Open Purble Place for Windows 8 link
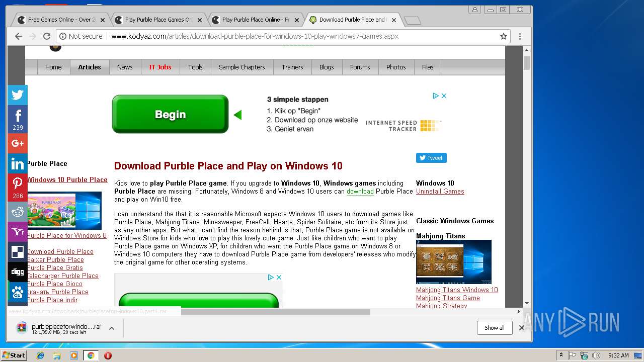Viewport: 644px width, 362px height. pyautogui.click(x=66, y=235)
